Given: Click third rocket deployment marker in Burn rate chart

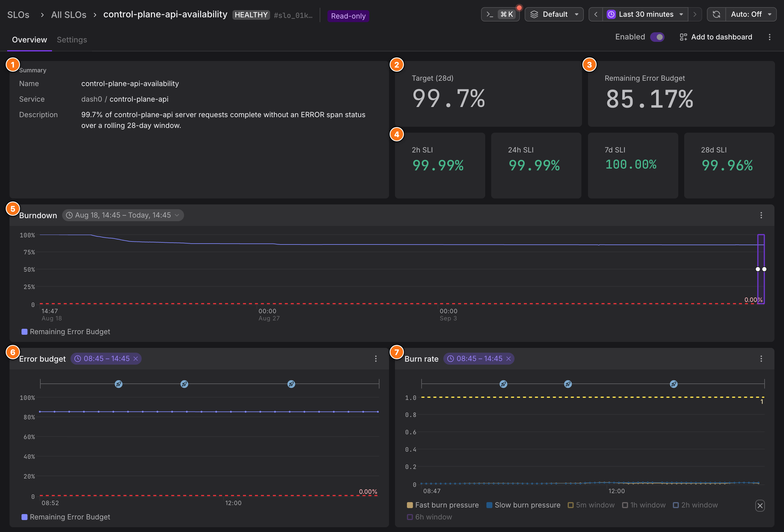Looking at the screenshot, I should point(674,384).
